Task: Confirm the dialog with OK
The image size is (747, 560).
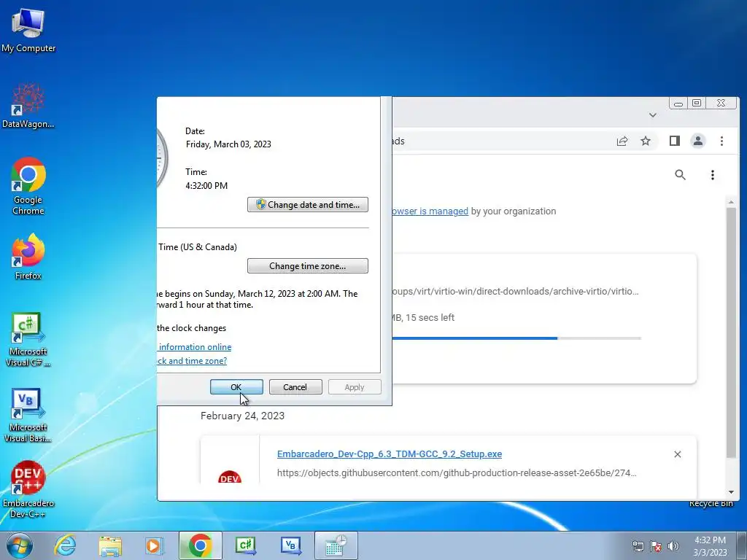Action: click(x=236, y=387)
